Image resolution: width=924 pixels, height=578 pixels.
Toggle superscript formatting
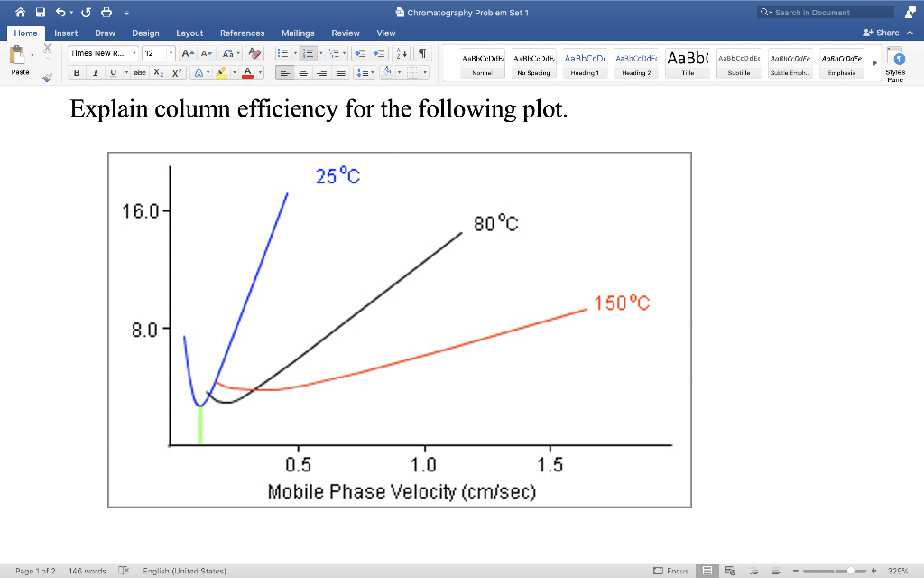pyautogui.click(x=176, y=72)
